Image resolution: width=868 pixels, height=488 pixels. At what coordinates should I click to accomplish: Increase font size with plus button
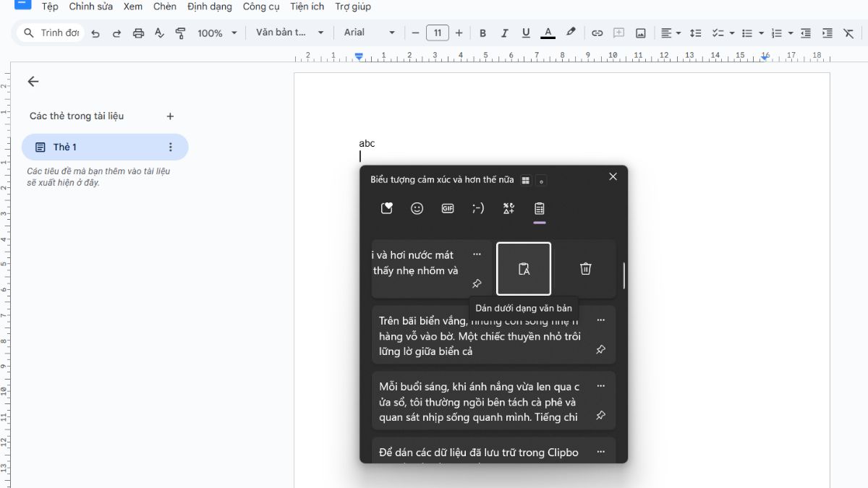coord(459,33)
